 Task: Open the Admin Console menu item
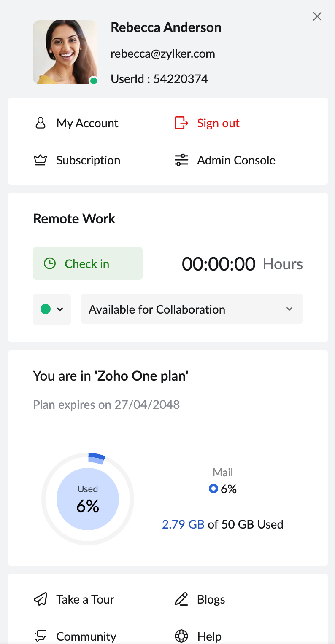point(236,160)
